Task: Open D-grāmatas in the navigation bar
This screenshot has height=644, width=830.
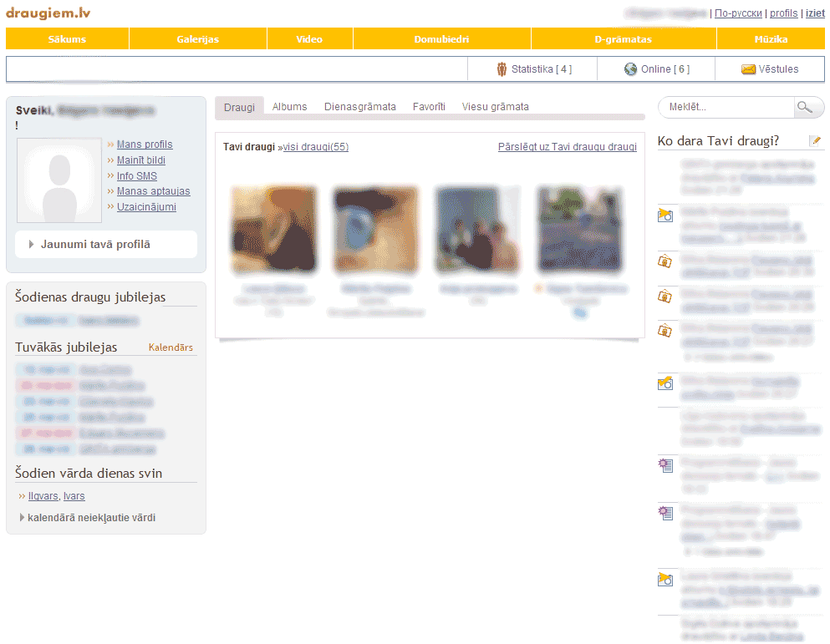Action: pos(624,39)
